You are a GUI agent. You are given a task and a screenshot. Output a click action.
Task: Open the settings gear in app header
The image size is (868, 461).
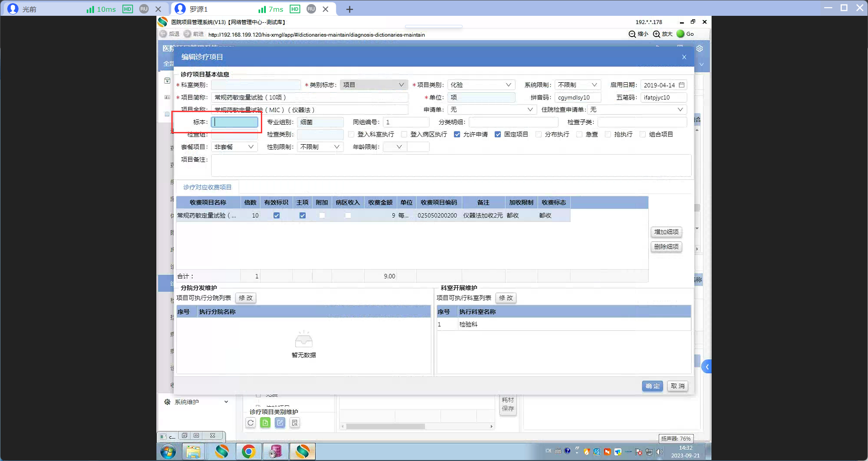(699, 48)
